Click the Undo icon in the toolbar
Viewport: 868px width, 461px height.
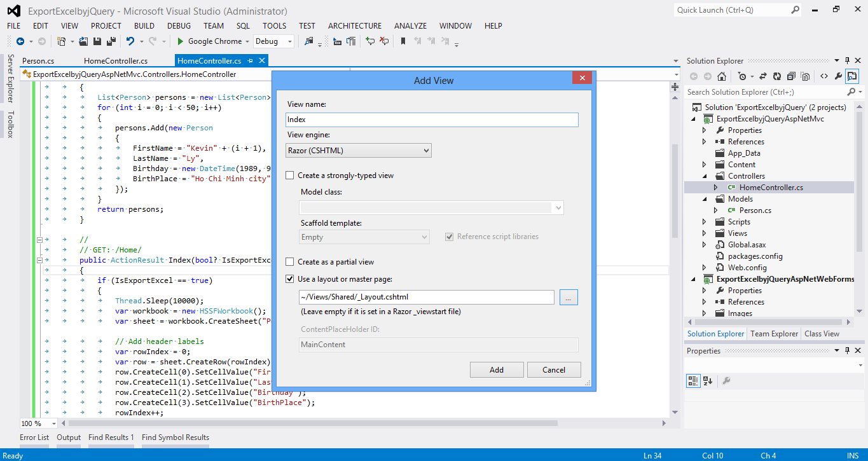tap(130, 41)
